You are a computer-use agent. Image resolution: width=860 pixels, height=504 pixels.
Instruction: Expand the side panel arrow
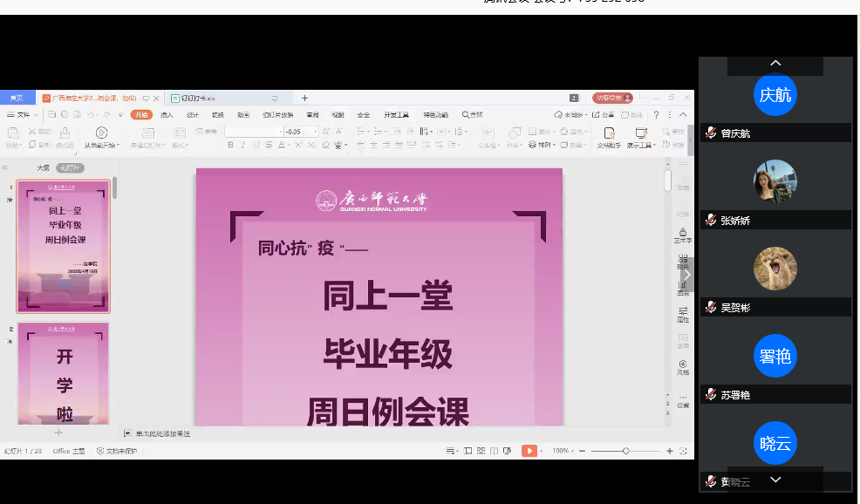(686, 274)
